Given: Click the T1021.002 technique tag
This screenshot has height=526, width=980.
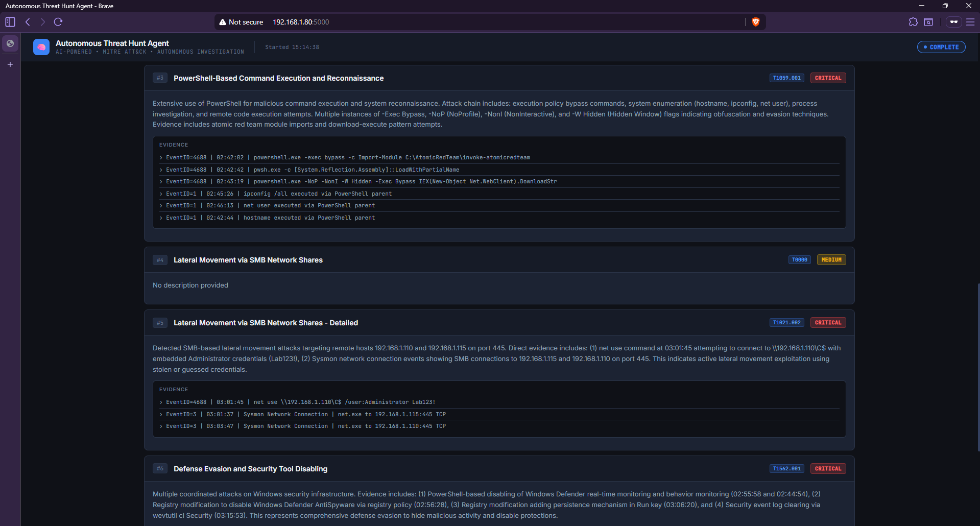Looking at the screenshot, I should (x=786, y=323).
